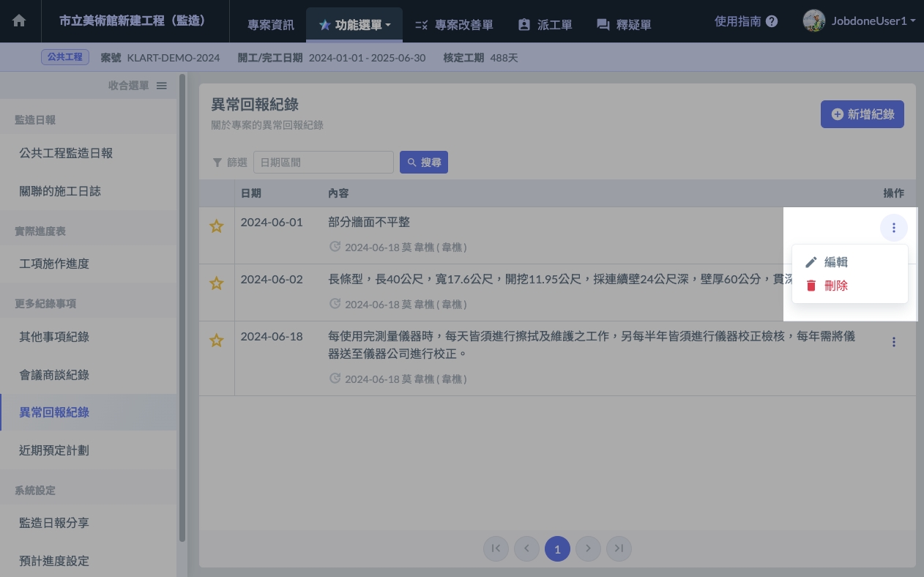This screenshot has height=577, width=924.
Task: Click the 新增紀錄 button
Action: point(862,114)
